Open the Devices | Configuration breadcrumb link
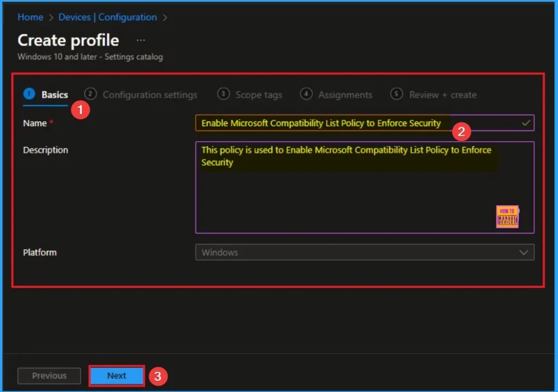The width and height of the screenshot is (558, 392). point(107,17)
